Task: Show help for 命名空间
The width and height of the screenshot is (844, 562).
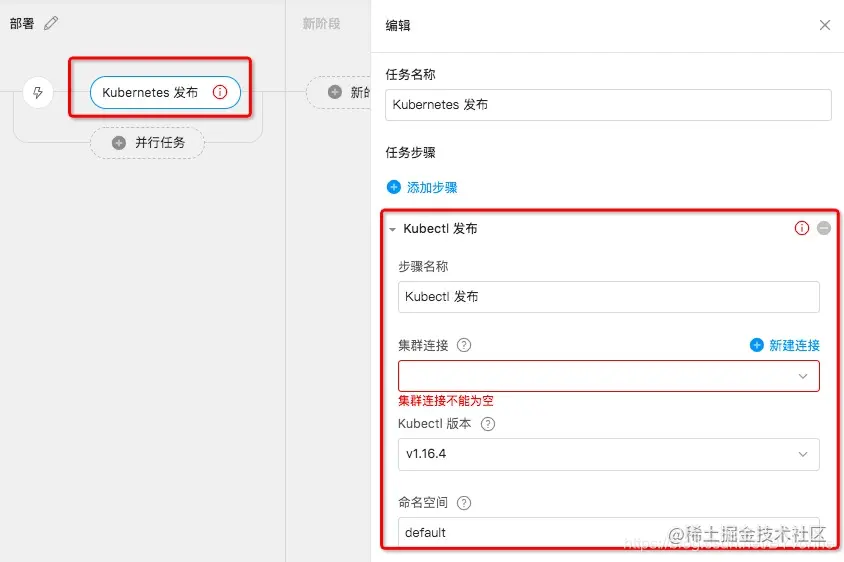Action: pos(463,503)
